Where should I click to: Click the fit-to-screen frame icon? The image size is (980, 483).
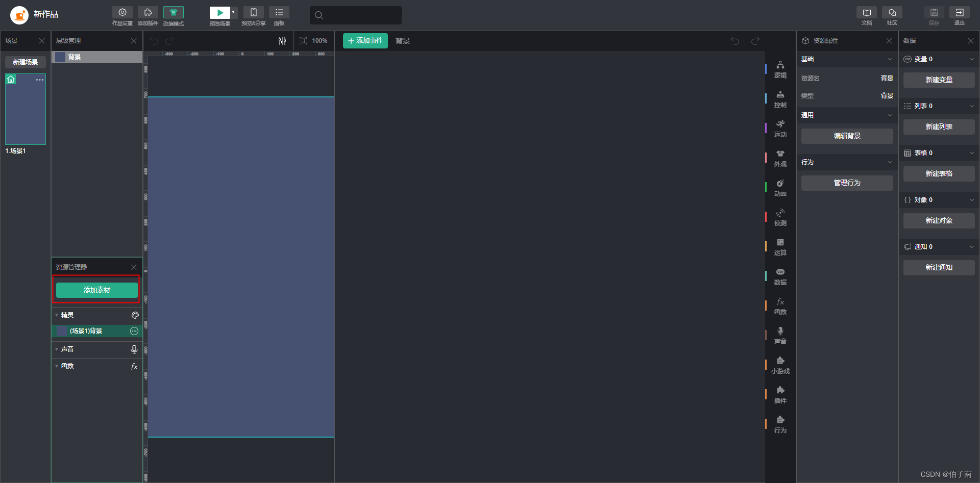[303, 41]
